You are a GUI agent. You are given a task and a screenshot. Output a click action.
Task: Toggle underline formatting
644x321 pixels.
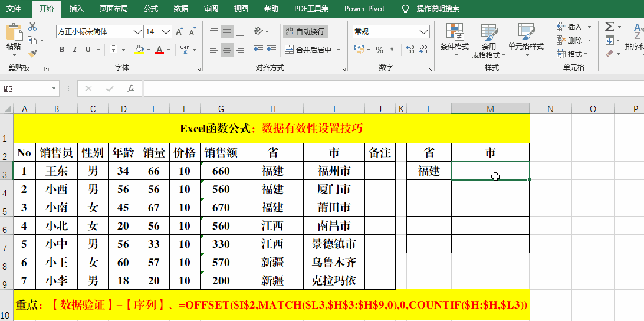(88, 50)
